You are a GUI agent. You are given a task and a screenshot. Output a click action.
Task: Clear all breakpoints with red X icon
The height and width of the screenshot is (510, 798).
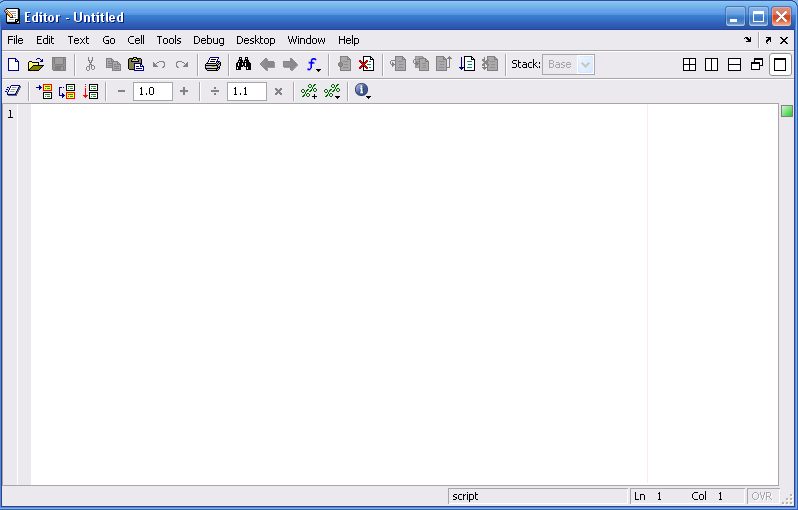pyautogui.click(x=366, y=64)
